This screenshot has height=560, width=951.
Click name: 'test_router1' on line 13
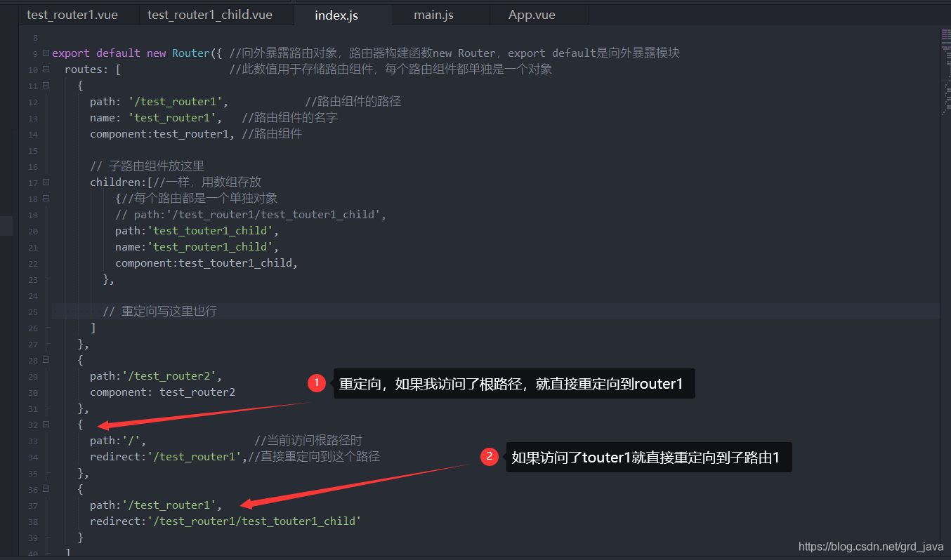(156, 117)
